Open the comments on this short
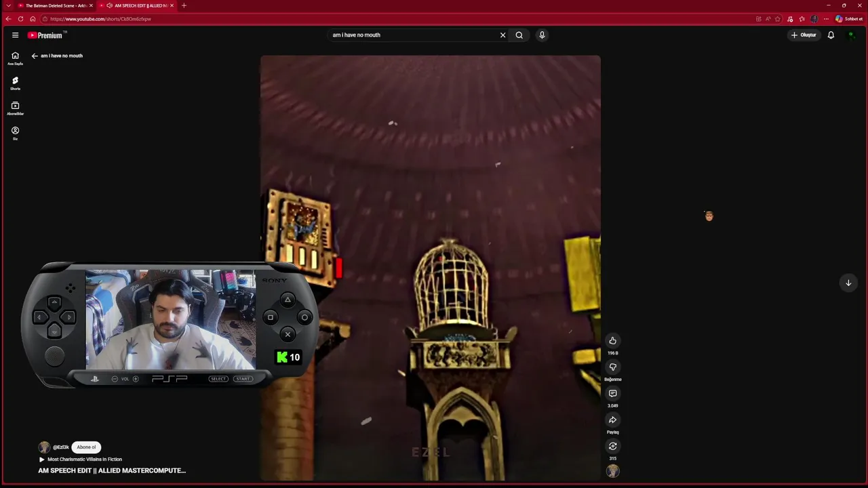Screen dimensions: 868x488 pyautogui.click(x=612, y=394)
